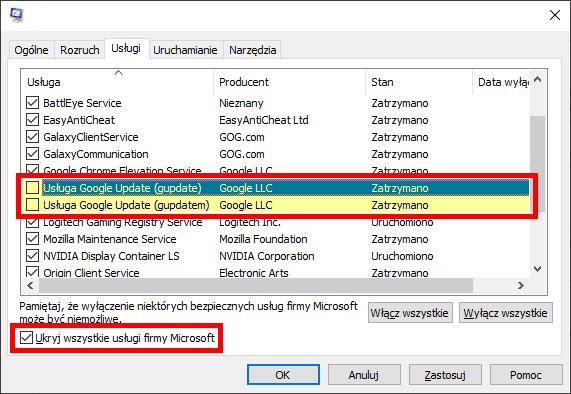Select the Usługi tab
571x394 pixels.
[x=126, y=48]
